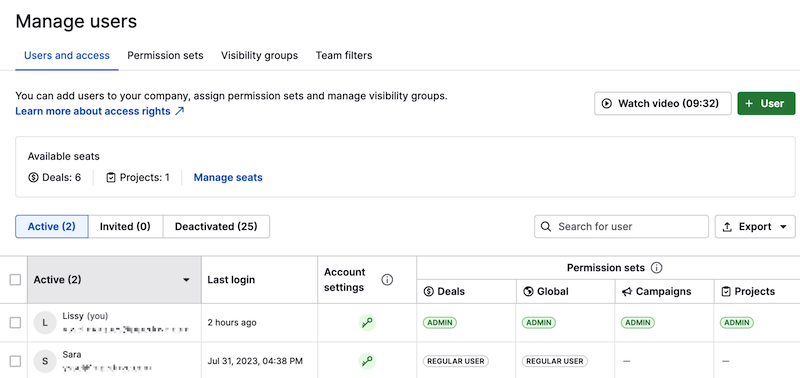
Task: Tick the select-all checkbox in table header
Action: tap(15, 280)
